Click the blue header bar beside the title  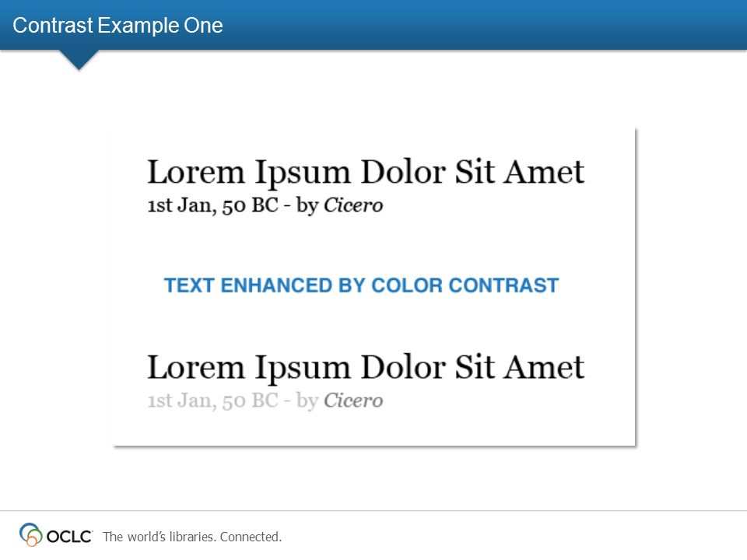[x=476, y=25]
